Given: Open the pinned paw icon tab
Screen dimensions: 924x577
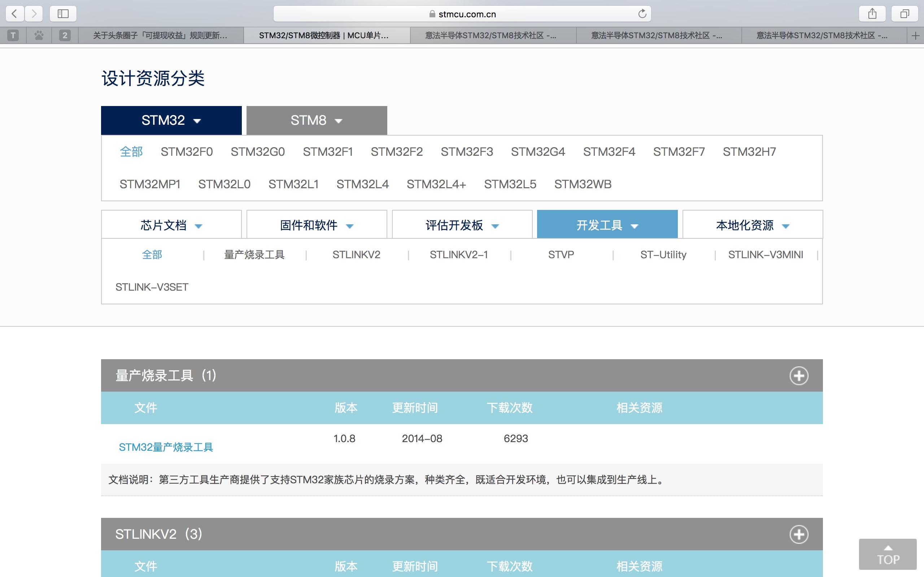Looking at the screenshot, I should pos(39,35).
